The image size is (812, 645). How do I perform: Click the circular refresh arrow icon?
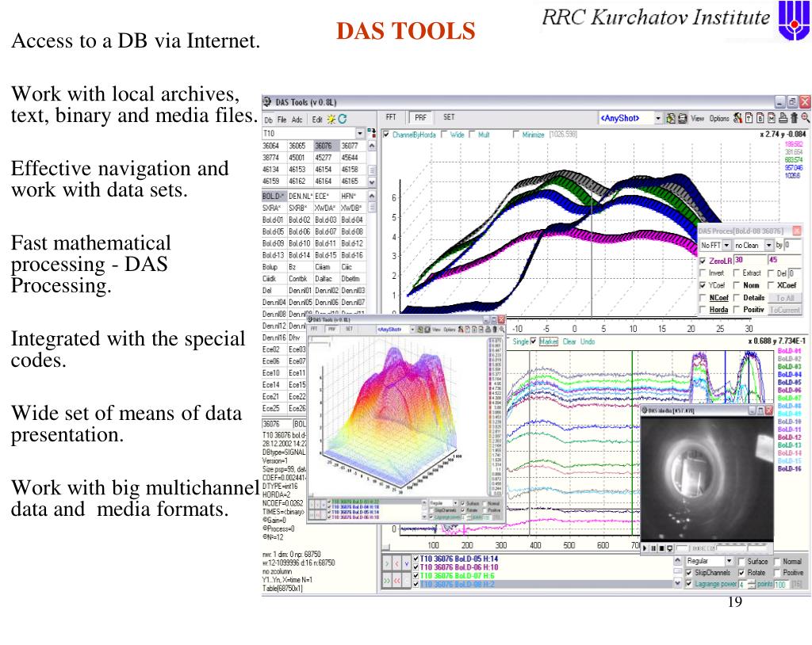pos(343,119)
